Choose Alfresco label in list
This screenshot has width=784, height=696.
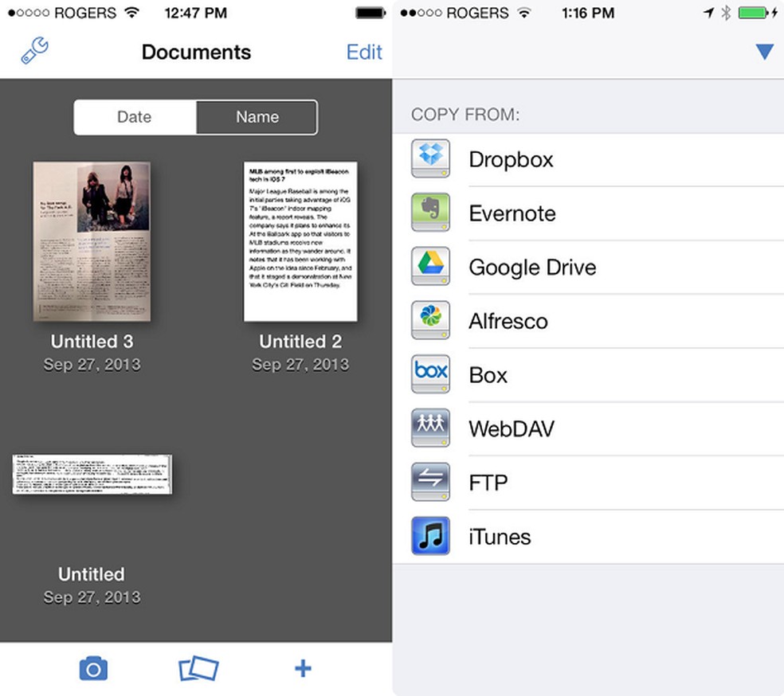pos(508,321)
